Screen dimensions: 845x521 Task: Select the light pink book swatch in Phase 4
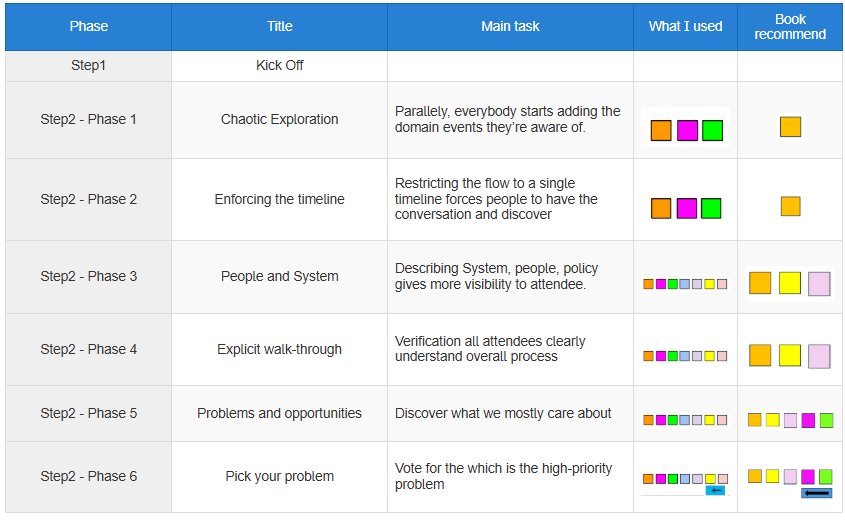(x=819, y=356)
